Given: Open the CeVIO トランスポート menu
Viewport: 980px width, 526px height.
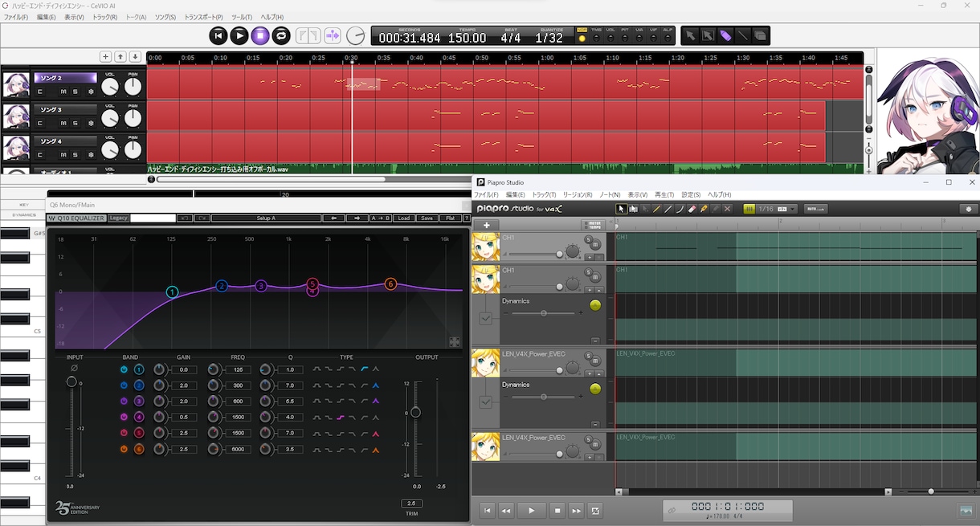Looking at the screenshot, I should [204, 17].
